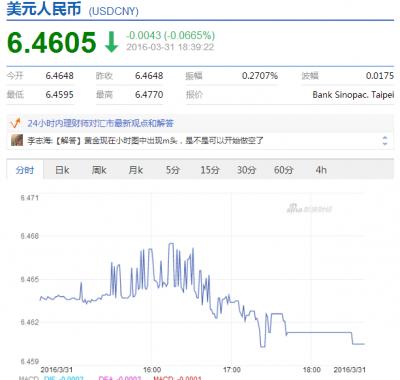The width and height of the screenshot is (400, 380).
Task: Click the up/down stepper beside news ticker
Action: tap(385, 140)
